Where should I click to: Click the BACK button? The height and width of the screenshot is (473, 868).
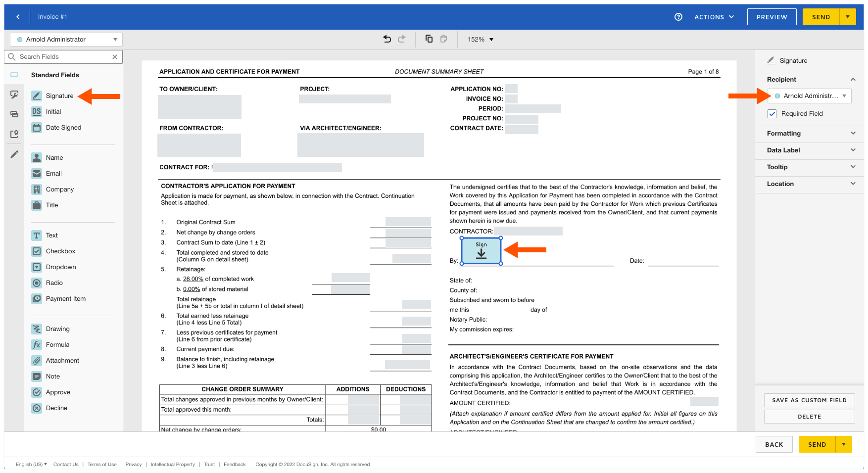pyautogui.click(x=774, y=444)
